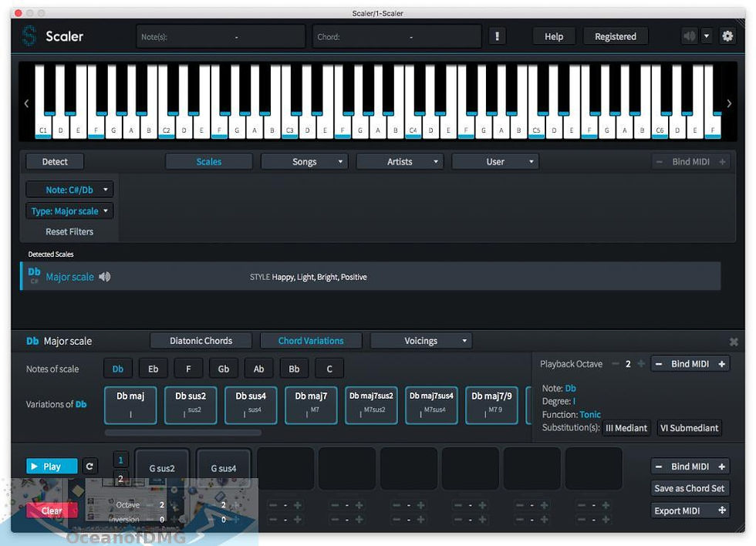
Task: Close the Db Major scale detail panel
Action: coord(734,342)
